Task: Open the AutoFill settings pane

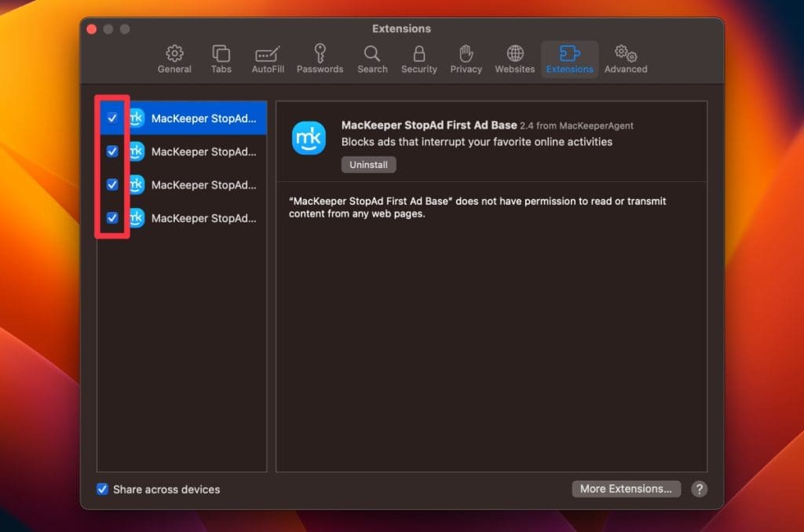Action: (x=268, y=60)
